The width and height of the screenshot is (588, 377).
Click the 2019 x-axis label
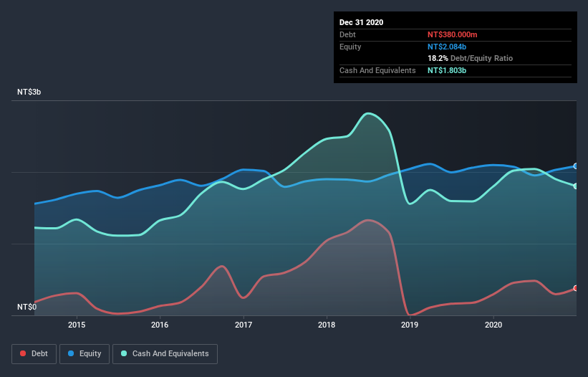[x=410, y=325]
